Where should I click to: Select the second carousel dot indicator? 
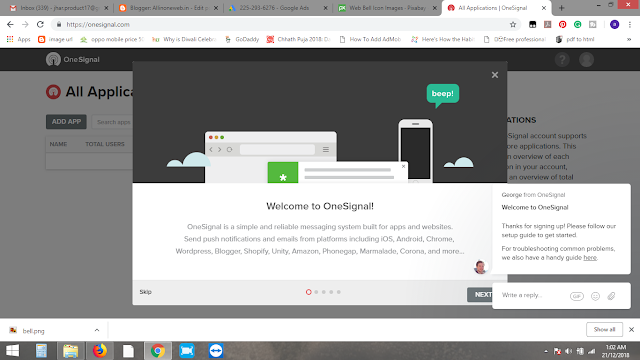click(316, 292)
